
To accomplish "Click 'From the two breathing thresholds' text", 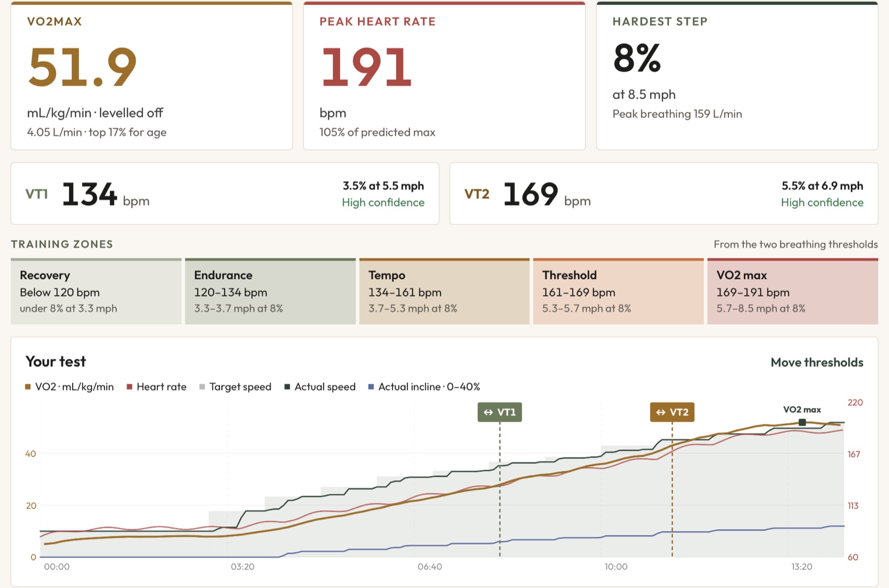I will point(796,244).
